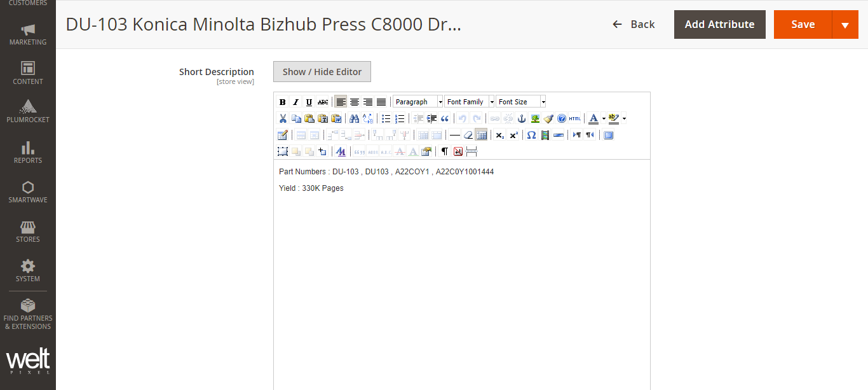Save the product
This screenshot has height=390, width=868.
(803, 24)
